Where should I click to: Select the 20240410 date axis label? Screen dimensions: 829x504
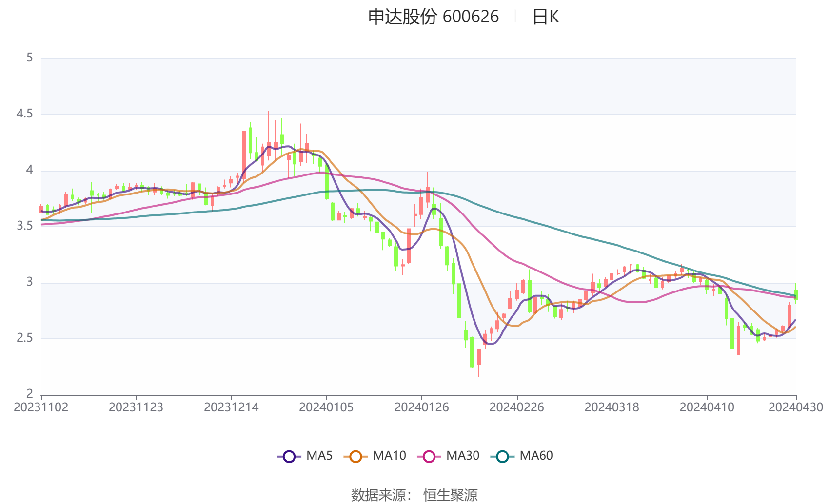pos(707,407)
